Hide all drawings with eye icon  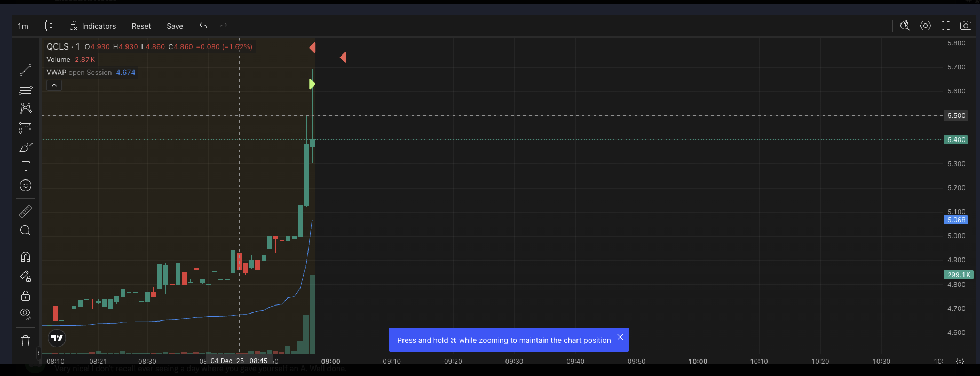click(26, 314)
